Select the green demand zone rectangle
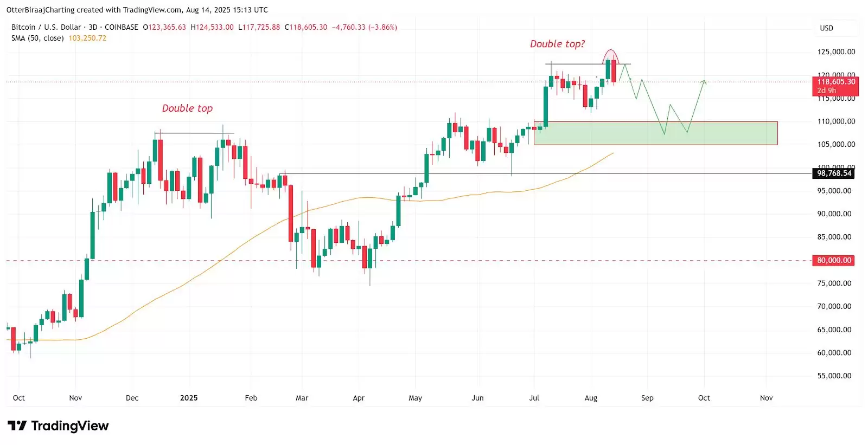Image resolution: width=868 pixels, height=445 pixels. pos(655,133)
